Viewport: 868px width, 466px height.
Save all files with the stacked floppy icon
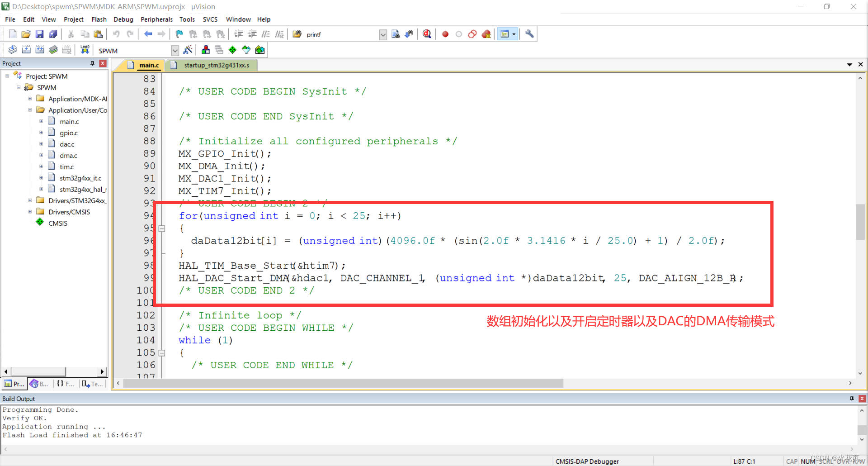coord(53,34)
